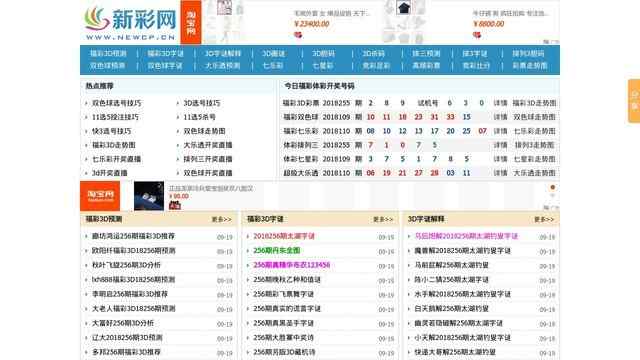Open 福彩3D走势图 in the hot recommendations list
The height and width of the screenshot is (360, 640).
pos(113,145)
